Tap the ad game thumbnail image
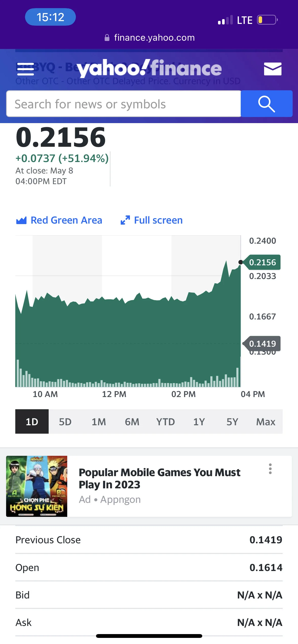The height and width of the screenshot is (644, 298). point(37,486)
